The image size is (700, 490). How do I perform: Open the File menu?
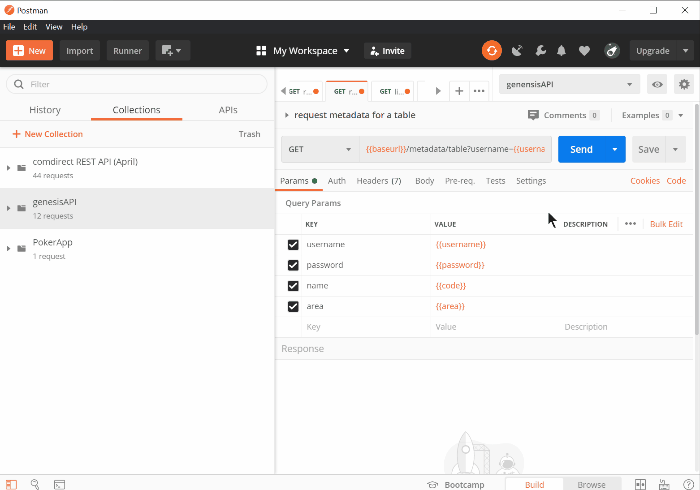pos(9,27)
